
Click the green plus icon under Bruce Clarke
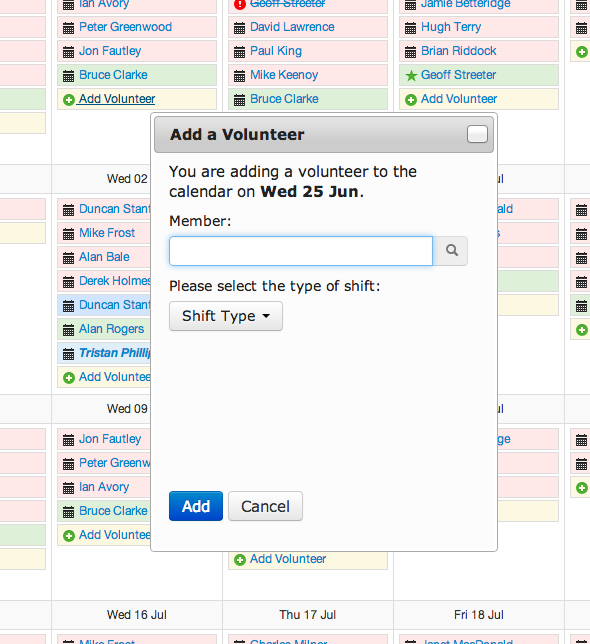click(x=69, y=100)
